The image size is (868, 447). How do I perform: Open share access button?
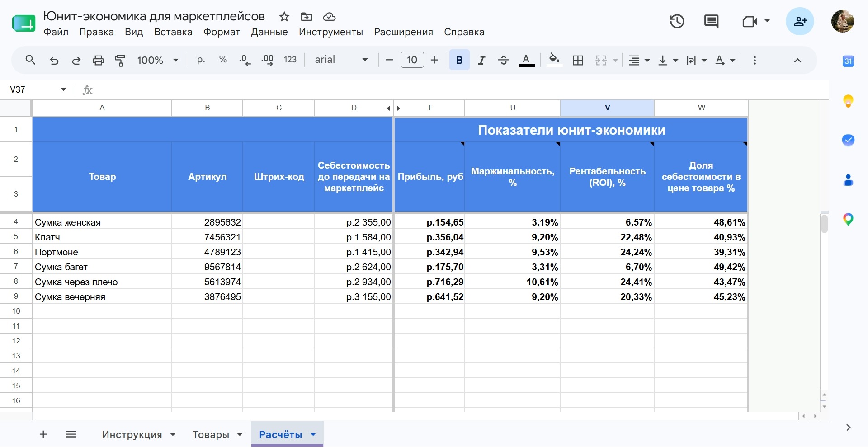coord(800,21)
